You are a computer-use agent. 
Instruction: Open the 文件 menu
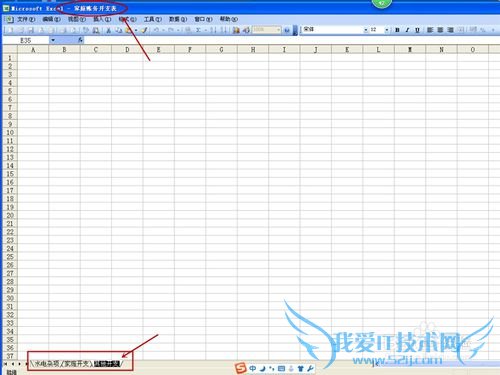[x=26, y=19]
